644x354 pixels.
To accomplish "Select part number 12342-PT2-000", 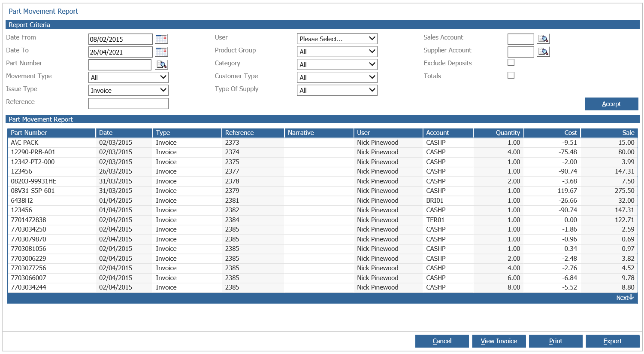I will [x=33, y=162].
